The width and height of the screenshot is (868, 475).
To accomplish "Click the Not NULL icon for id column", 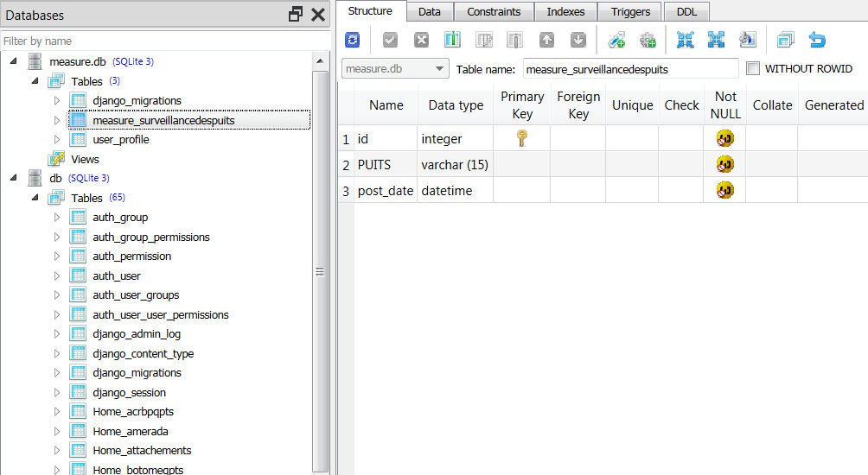I will click(724, 138).
